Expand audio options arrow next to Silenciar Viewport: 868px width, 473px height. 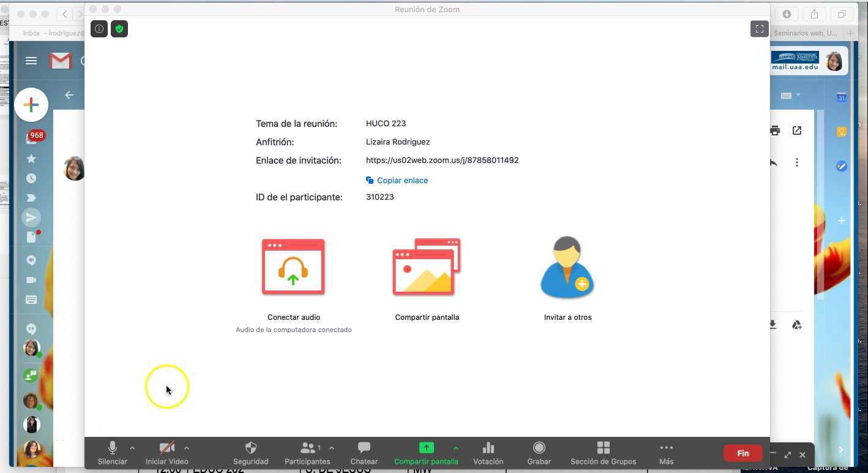click(x=132, y=448)
